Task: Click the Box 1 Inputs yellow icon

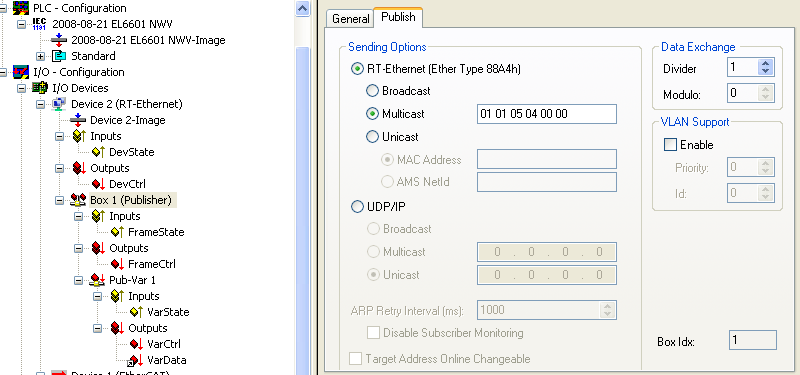Action: point(97,216)
